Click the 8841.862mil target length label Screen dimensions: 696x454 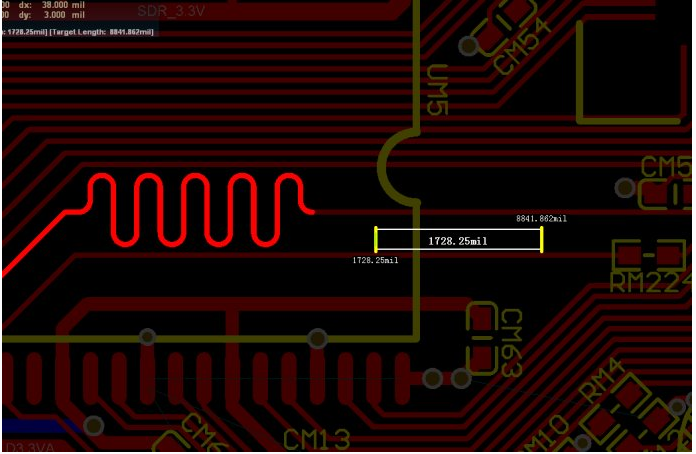point(541,218)
